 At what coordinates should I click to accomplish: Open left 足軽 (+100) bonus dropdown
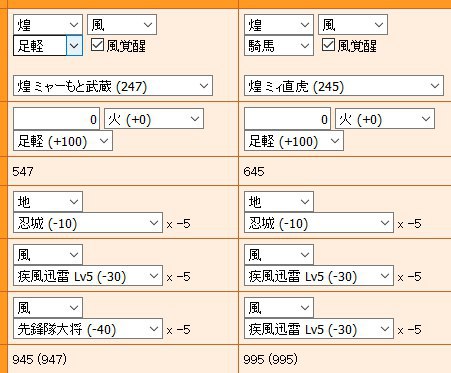[x=63, y=141]
